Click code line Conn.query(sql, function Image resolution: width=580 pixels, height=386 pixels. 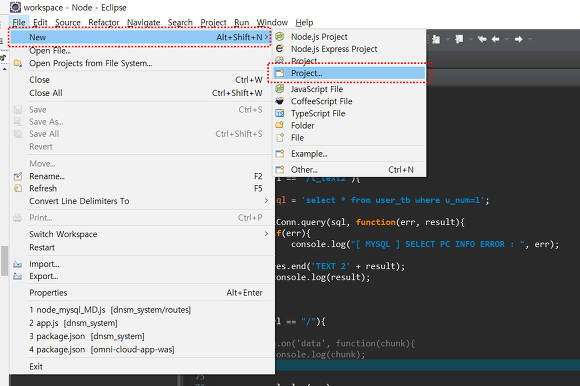pos(370,222)
